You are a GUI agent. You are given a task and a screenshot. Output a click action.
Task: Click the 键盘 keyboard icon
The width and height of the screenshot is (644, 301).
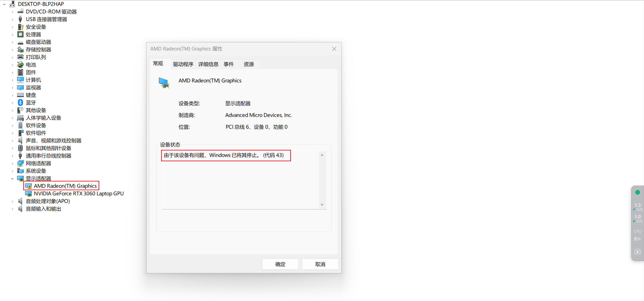21,95
